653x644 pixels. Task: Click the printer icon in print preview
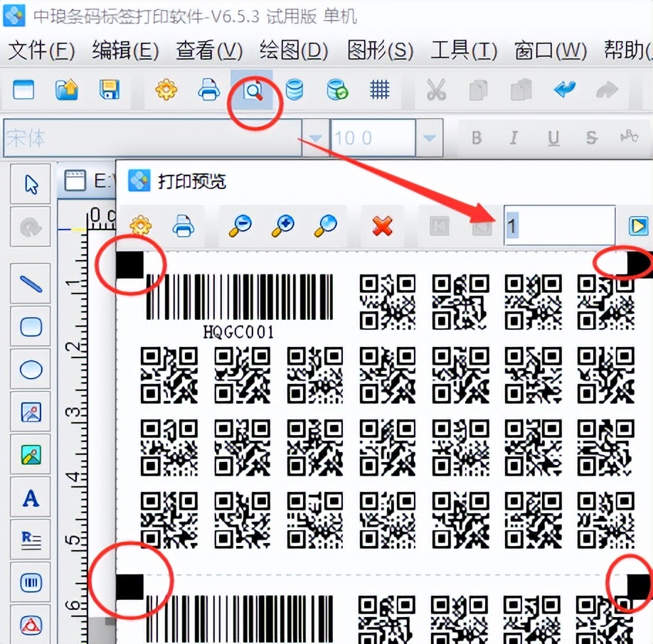pos(184,226)
